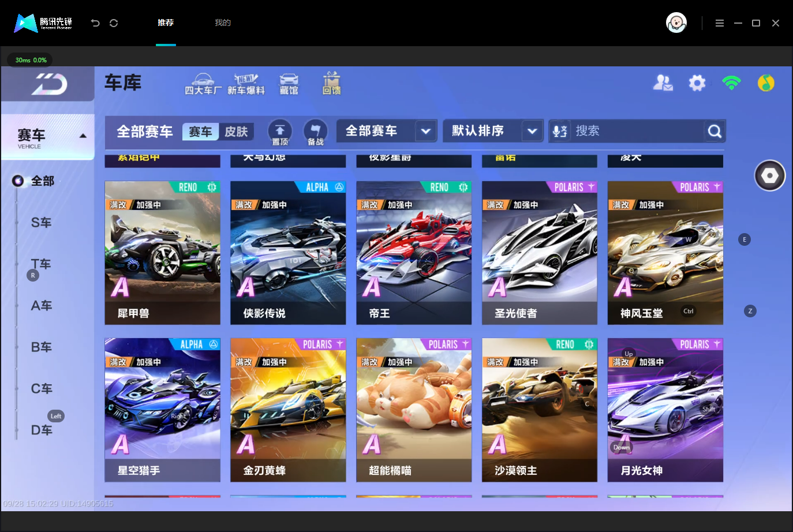The image size is (793, 532).
Task: Expand the 全部赛车 filter dropdown
Action: (x=387, y=131)
